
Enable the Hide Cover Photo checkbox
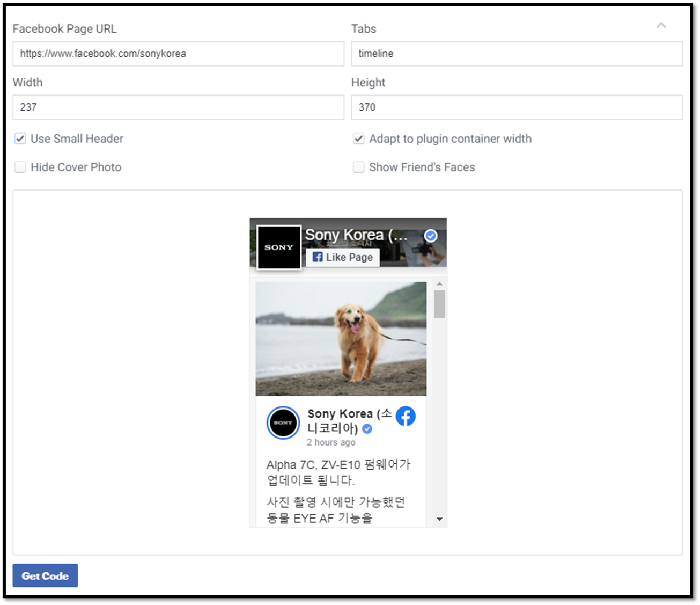coord(20,167)
